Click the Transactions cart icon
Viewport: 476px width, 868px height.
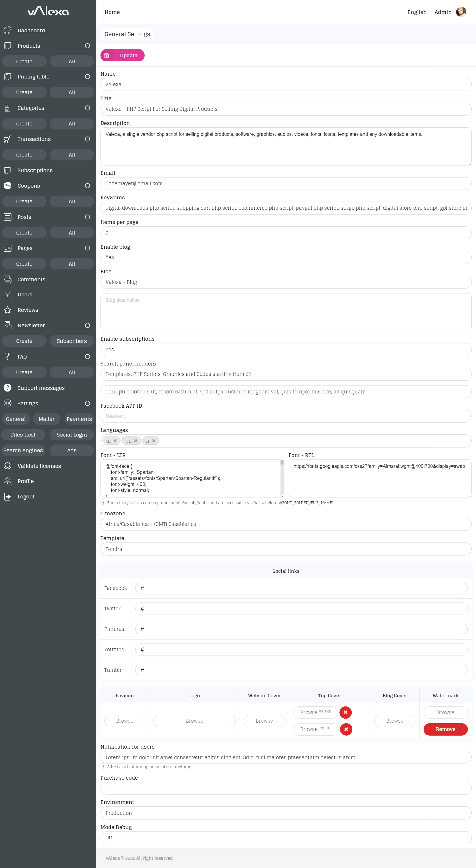pos(7,139)
